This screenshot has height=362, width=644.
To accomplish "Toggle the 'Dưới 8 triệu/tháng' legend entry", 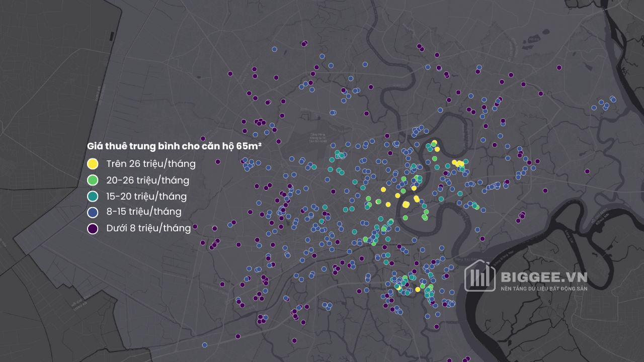I will (149, 228).
